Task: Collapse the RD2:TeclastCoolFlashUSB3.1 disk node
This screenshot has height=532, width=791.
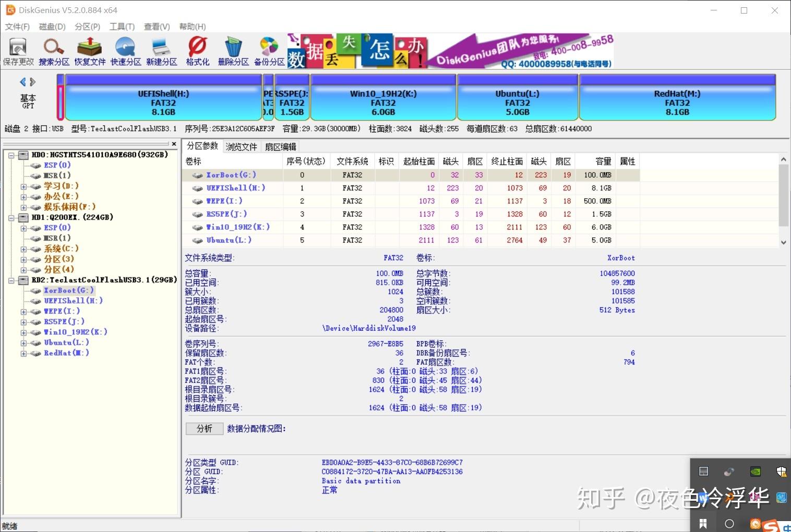Action: (x=12, y=280)
